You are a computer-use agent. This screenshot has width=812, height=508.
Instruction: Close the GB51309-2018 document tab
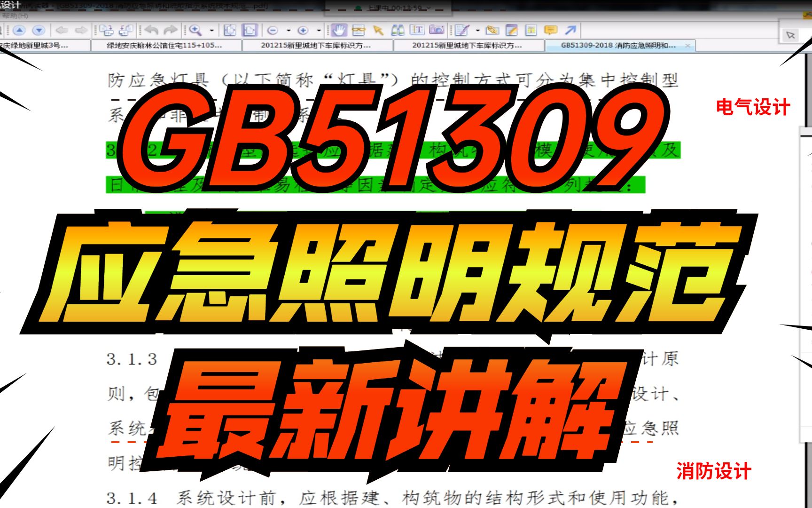[688, 46]
